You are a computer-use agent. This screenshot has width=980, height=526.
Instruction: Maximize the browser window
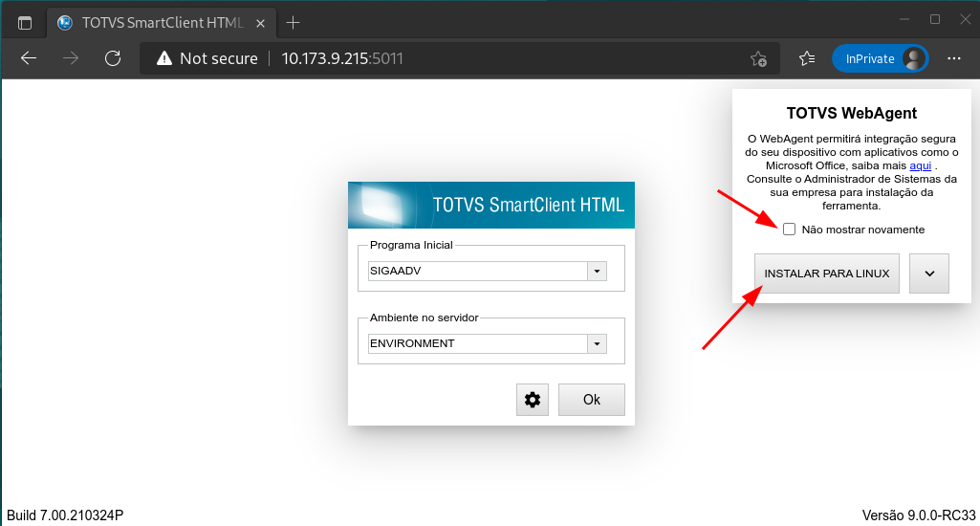tap(935, 20)
